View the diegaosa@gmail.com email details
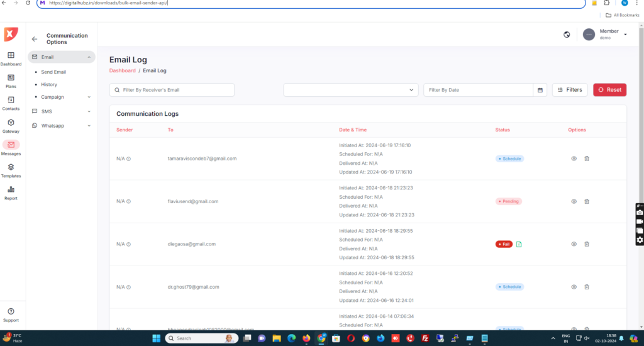Screen dimensions: 644x346 [x=574, y=244]
